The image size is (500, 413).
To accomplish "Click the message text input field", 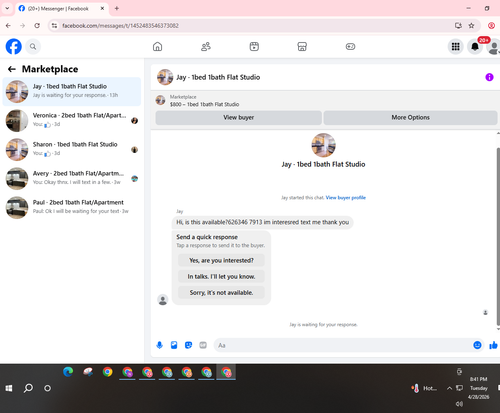I will point(343,345).
